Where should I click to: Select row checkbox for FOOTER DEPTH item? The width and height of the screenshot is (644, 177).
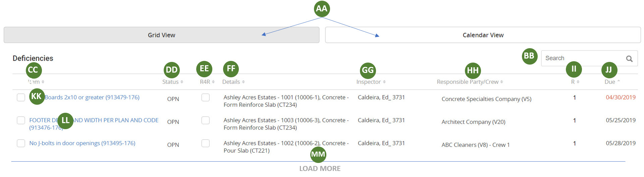(x=21, y=120)
